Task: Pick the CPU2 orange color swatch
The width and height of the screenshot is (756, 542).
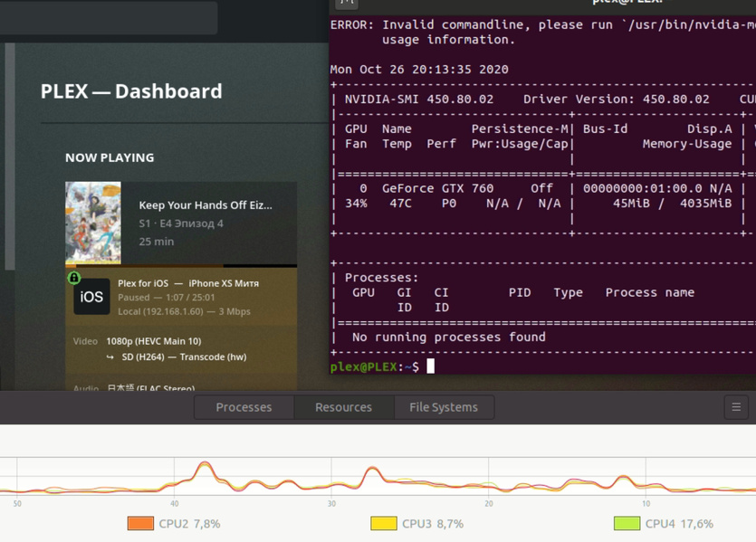Action: click(x=140, y=523)
